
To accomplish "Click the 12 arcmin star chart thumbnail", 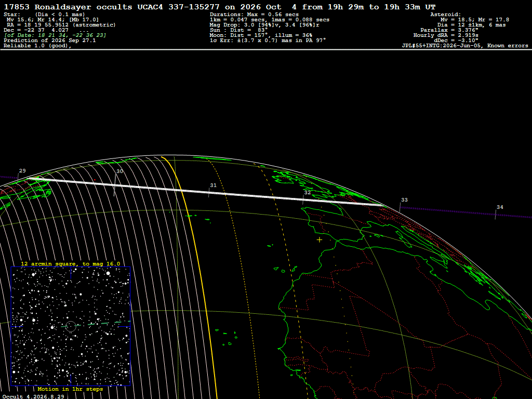I will (71, 326).
